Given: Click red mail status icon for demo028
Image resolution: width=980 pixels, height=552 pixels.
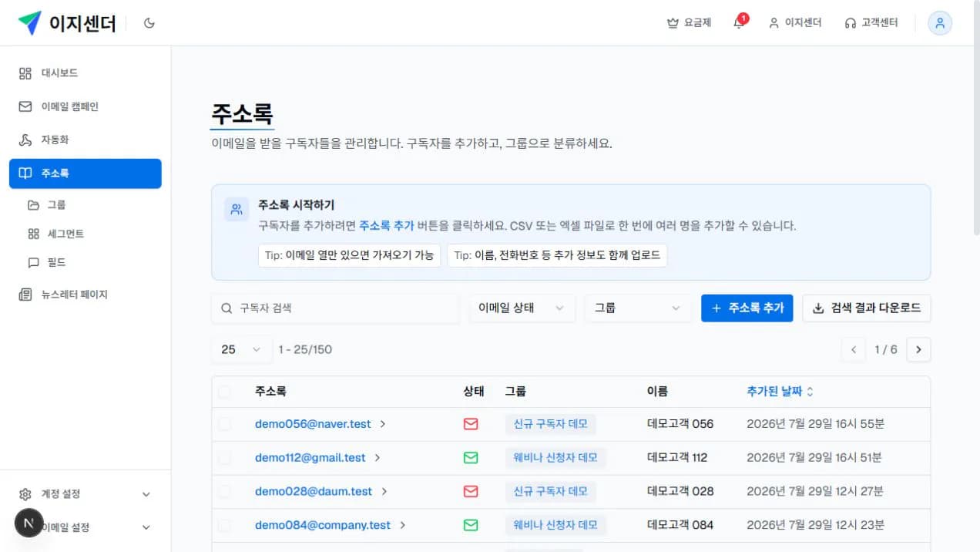Looking at the screenshot, I should tap(471, 491).
